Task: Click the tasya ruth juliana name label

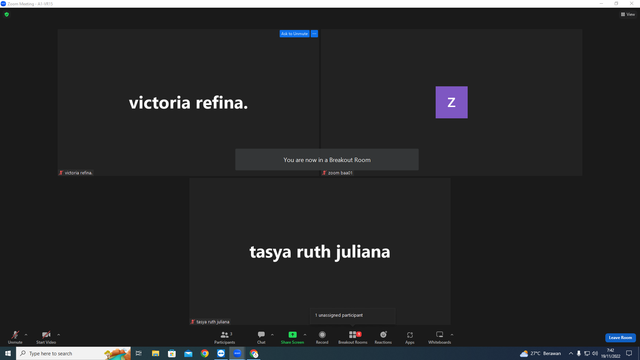Action: click(x=210, y=322)
